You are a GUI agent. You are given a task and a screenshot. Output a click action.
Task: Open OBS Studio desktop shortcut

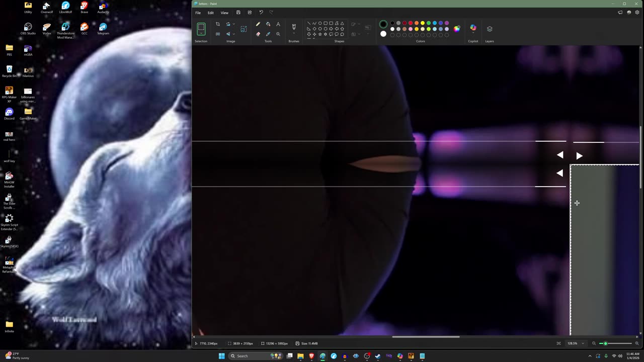coord(28,28)
